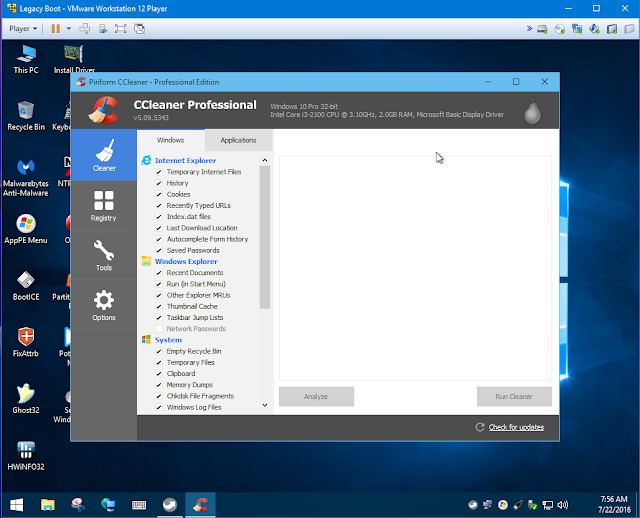The height and width of the screenshot is (518, 640).
Task: Toggle Recently Typed URLs checkbox
Action: tap(159, 206)
